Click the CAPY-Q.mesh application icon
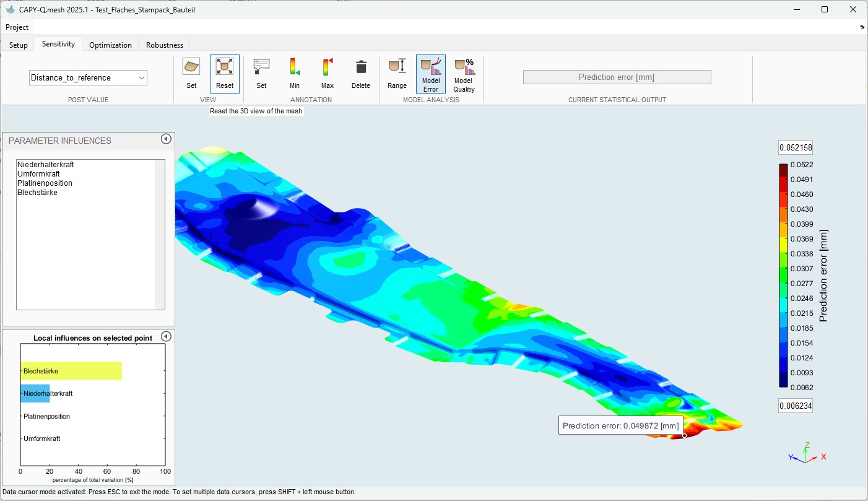This screenshot has width=868, height=501. point(9,9)
